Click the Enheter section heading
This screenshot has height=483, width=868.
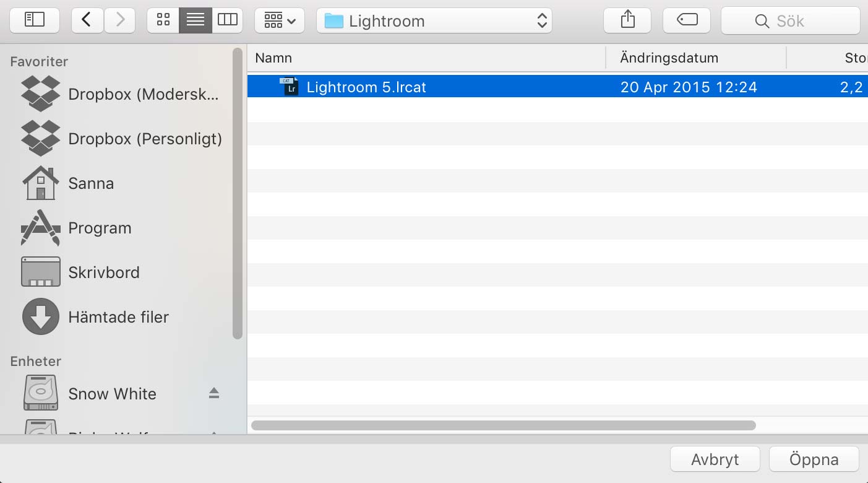click(x=36, y=361)
